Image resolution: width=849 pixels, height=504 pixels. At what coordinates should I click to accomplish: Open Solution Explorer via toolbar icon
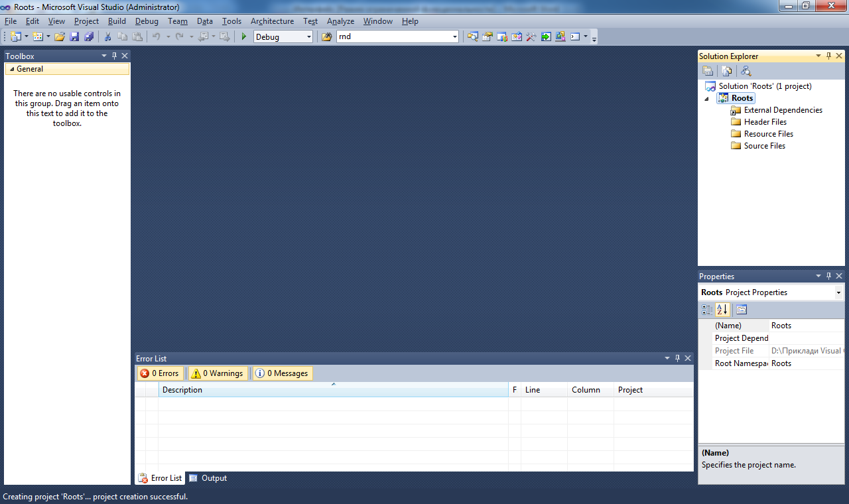click(473, 36)
